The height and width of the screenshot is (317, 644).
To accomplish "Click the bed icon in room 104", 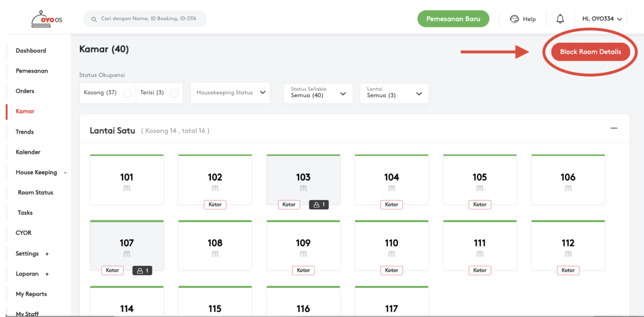I will coord(392,188).
